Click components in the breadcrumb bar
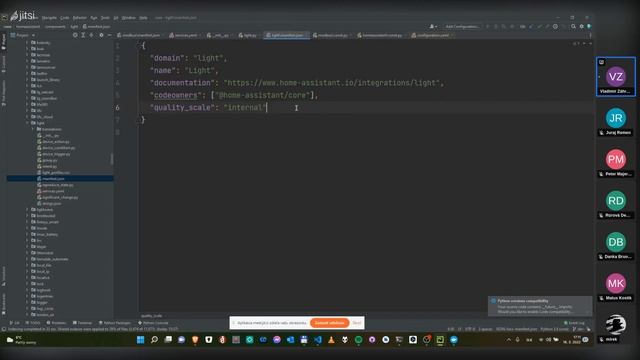The width and height of the screenshot is (640, 360). pyautogui.click(x=55, y=27)
